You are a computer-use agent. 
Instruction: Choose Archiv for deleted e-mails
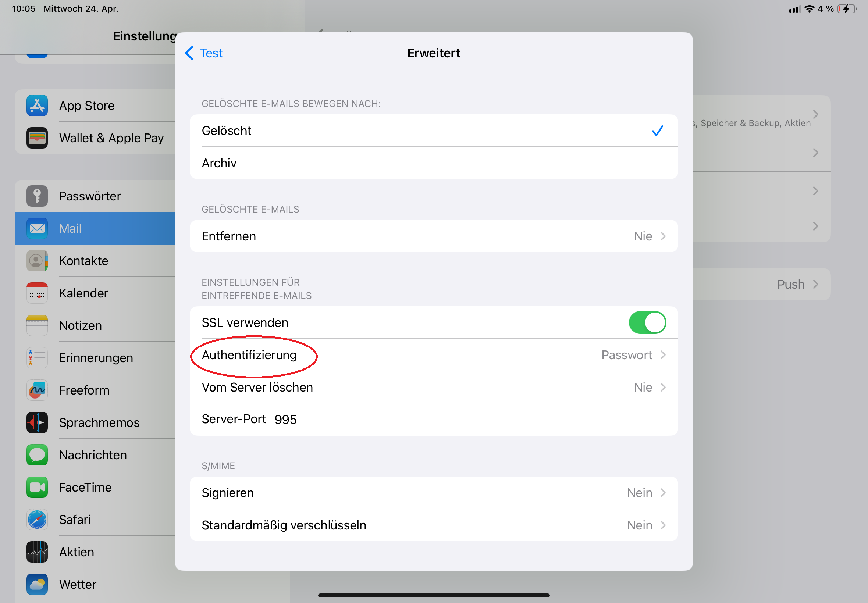click(x=434, y=163)
